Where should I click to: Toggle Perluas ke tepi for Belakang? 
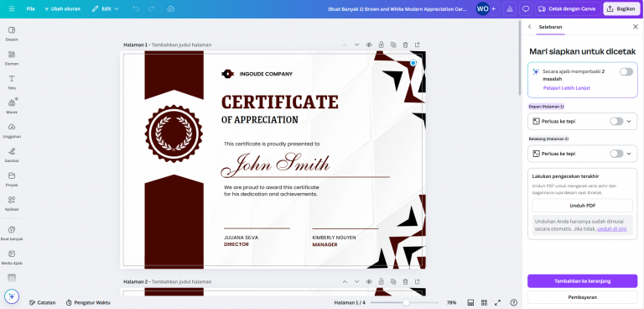coord(616,154)
